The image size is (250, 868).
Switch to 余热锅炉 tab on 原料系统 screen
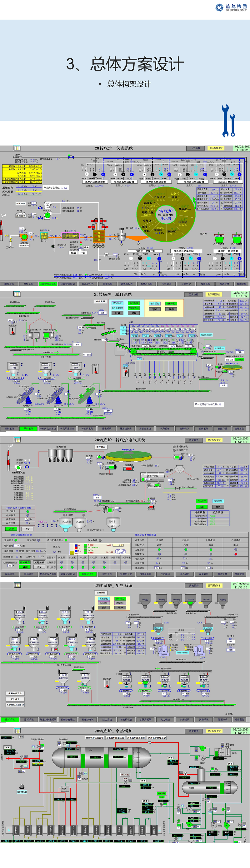click(x=184, y=429)
